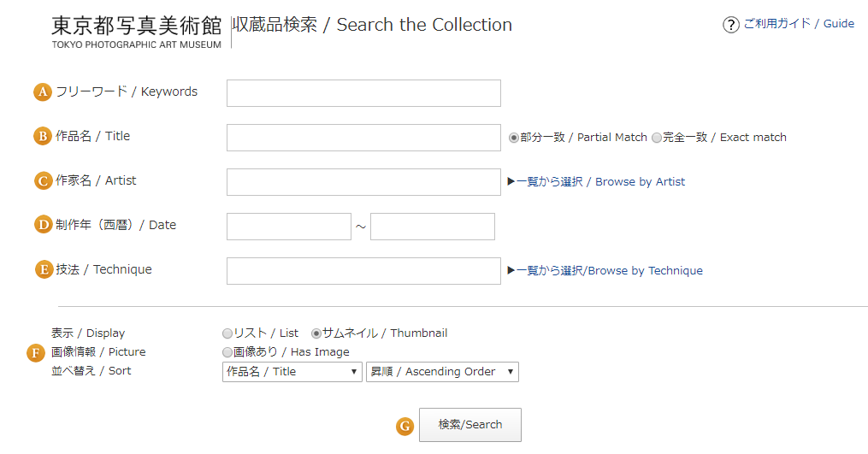Screen dimensions: 868x454
Task: Choose the List display option
Action: pos(227,333)
